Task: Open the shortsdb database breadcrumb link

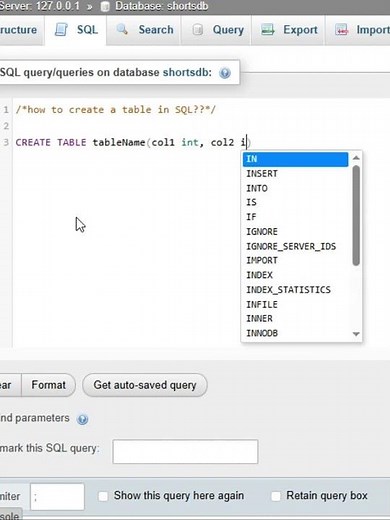Action: [161, 6]
